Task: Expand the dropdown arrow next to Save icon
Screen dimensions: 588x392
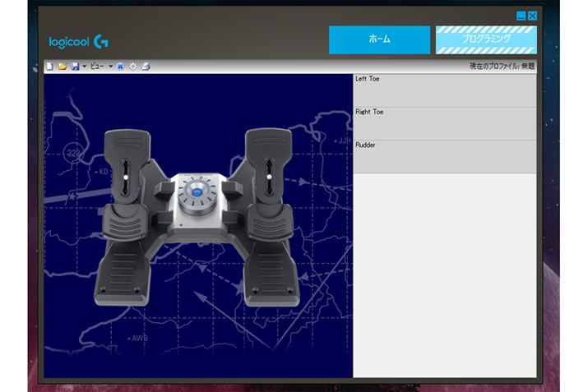Action: 84,66
